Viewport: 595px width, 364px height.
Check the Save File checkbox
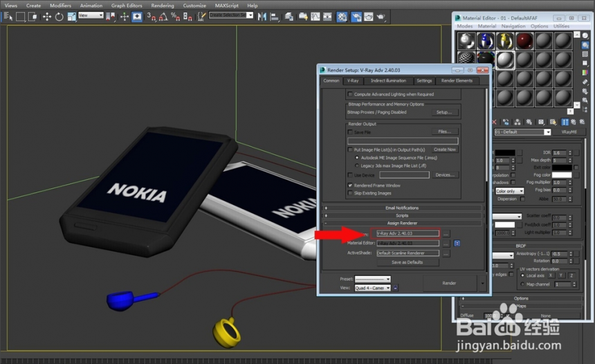[350, 132]
